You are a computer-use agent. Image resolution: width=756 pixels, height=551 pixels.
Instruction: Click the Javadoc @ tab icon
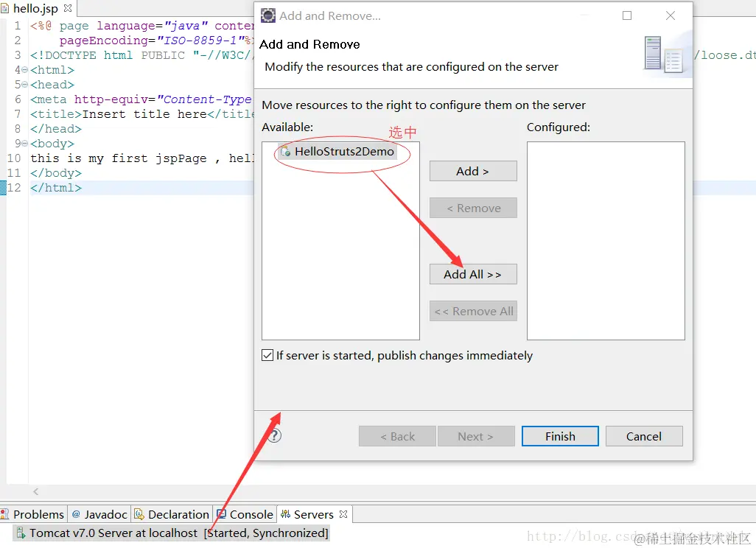tap(76, 514)
